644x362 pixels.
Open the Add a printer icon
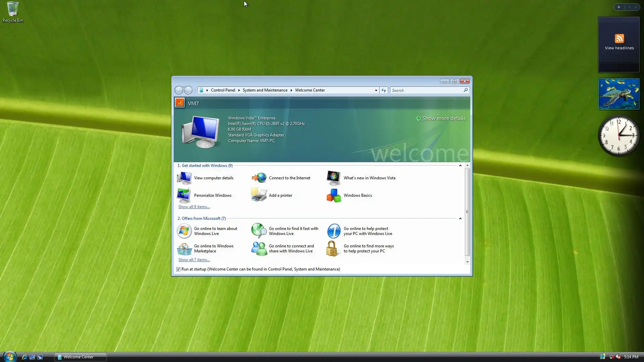259,195
